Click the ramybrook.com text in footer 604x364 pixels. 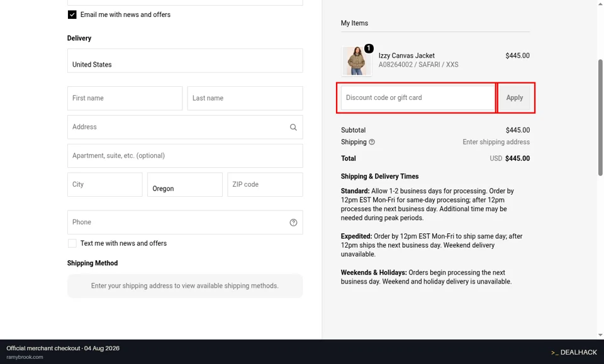click(x=25, y=357)
